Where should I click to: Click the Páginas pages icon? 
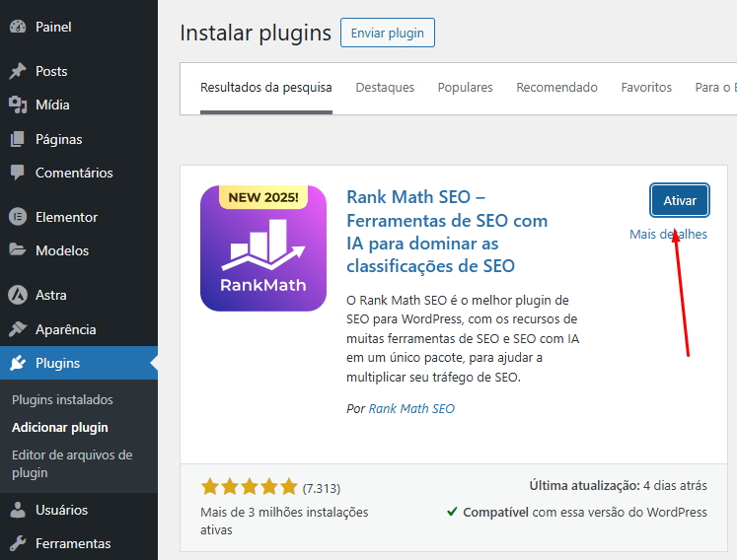(x=18, y=139)
